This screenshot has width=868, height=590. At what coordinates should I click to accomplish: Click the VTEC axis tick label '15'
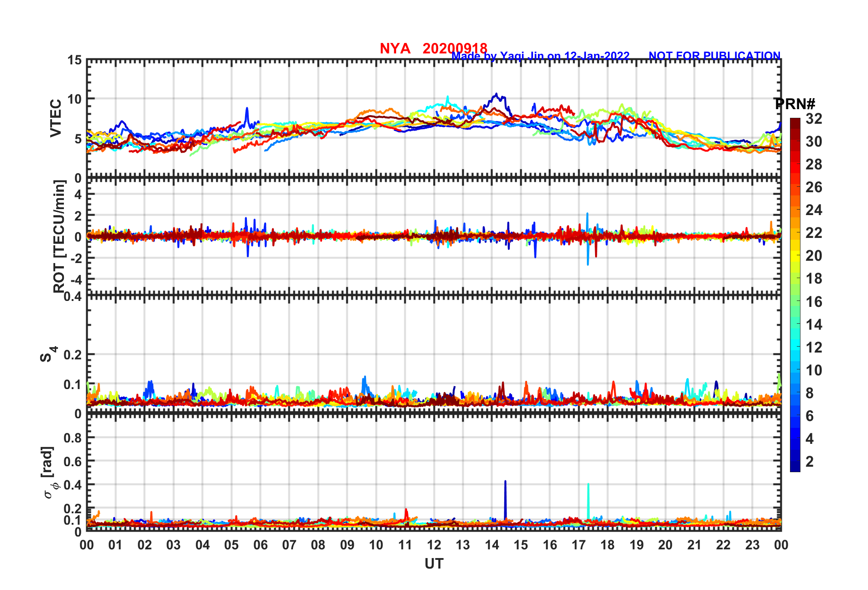pos(75,60)
